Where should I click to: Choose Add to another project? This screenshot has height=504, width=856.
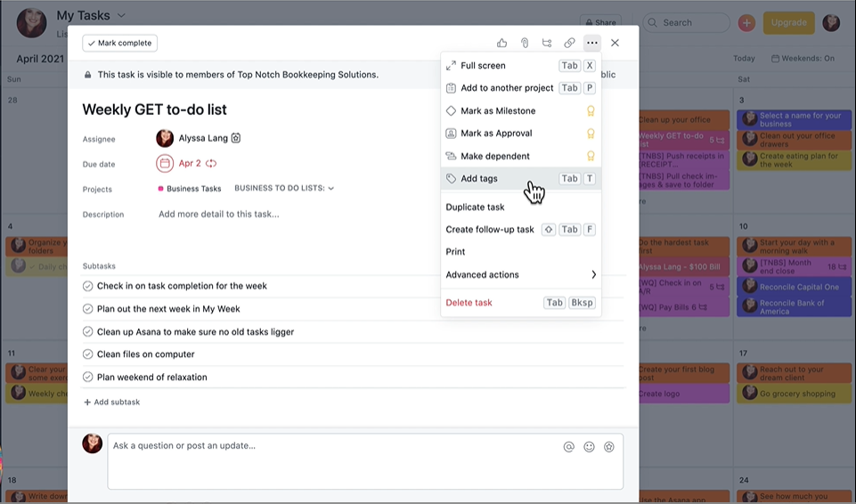click(x=521, y=88)
